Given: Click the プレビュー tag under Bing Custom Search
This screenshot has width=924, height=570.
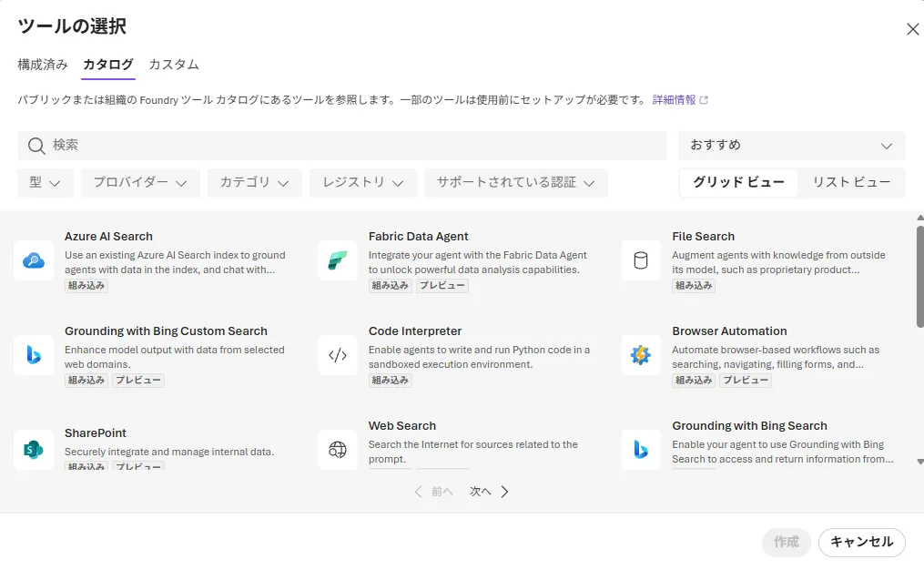Looking at the screenshot, I should 138,381.
